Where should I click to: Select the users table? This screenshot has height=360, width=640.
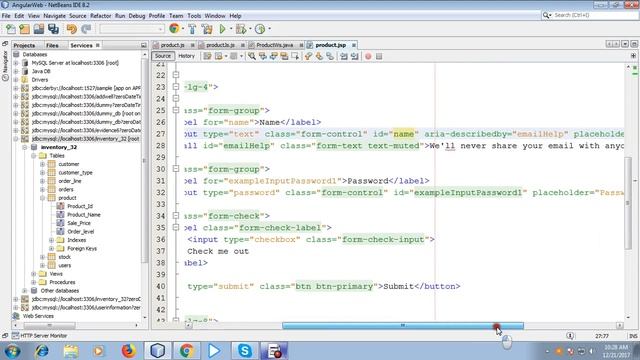click(x=64, y=265)
